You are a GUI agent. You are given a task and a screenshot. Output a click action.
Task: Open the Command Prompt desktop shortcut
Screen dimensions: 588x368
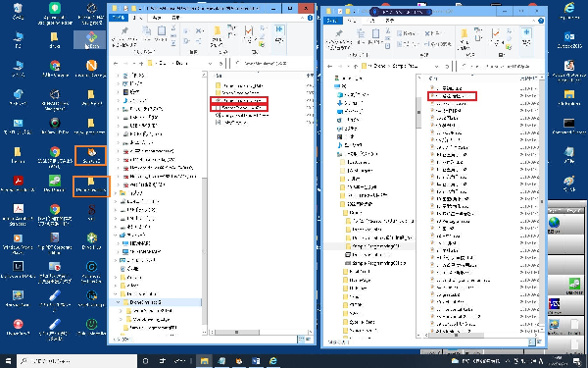click(568, 127)
